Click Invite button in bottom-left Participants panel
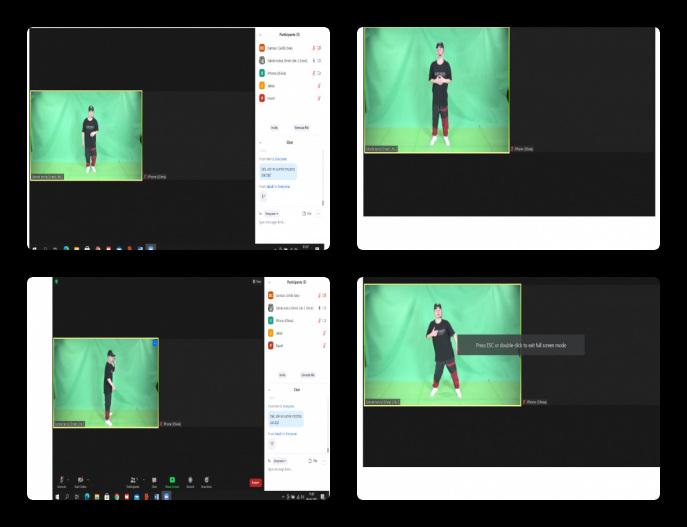 click(283, 375)
